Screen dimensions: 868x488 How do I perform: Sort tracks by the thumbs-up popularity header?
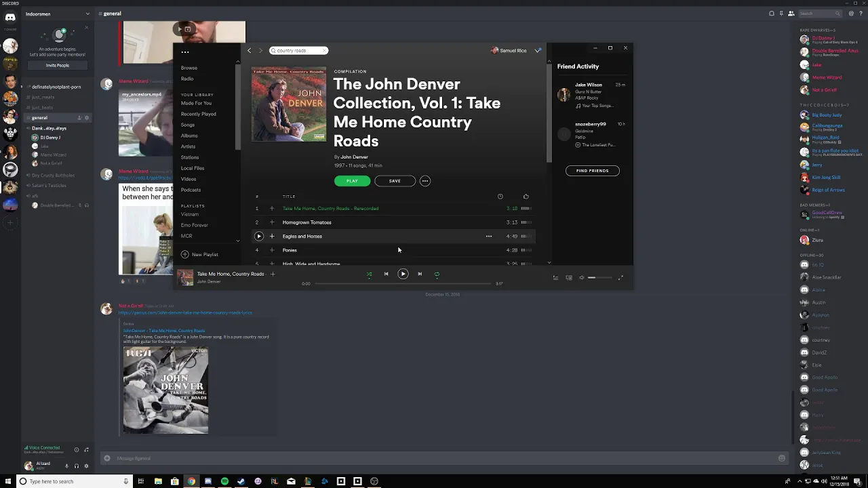526,197
